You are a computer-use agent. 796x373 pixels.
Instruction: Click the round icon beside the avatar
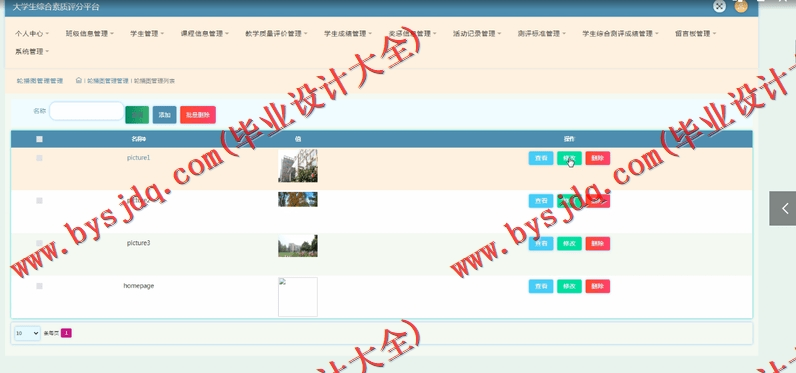[x=719, y=6]
